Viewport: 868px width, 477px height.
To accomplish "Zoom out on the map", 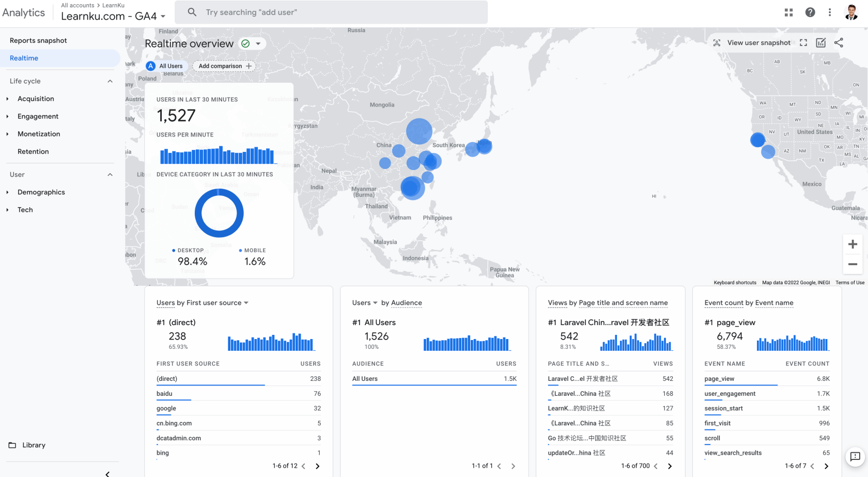I will tap(853, 264).
